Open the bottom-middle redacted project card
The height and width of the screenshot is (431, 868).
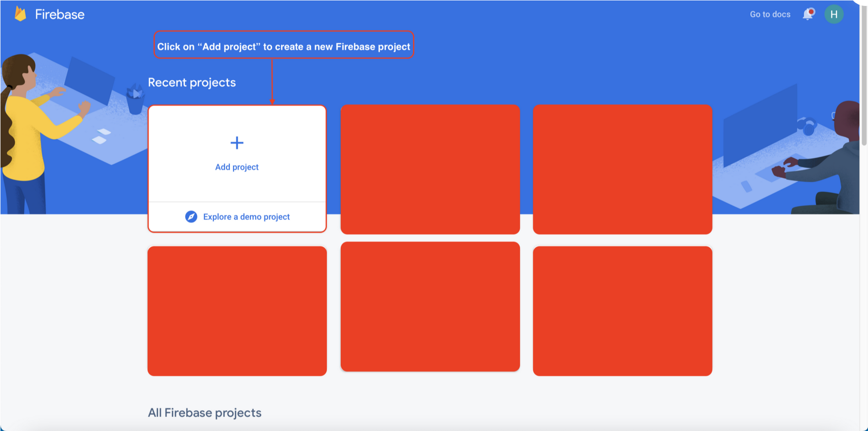pos(430,306)
